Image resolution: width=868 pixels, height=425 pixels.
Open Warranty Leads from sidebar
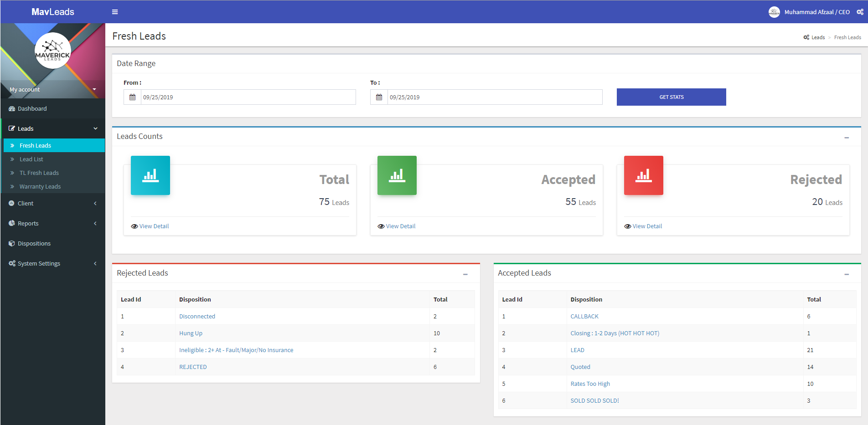[40, 186]
